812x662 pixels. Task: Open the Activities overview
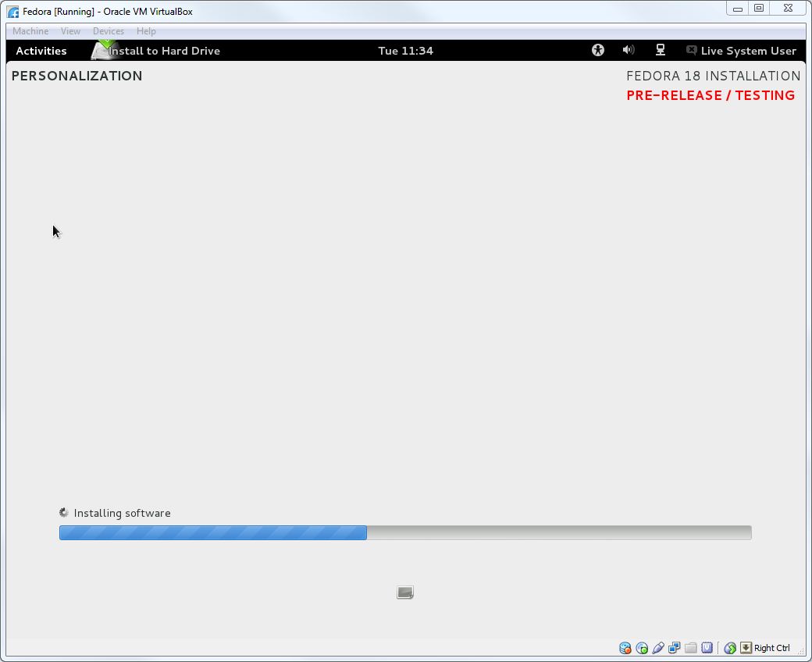click(x=41, y=51)
